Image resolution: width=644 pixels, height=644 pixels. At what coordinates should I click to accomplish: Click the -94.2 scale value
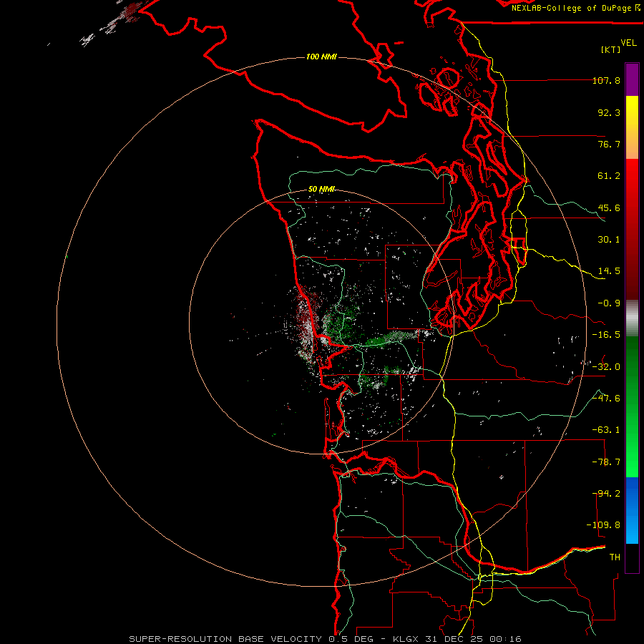(x=606, y=494)
